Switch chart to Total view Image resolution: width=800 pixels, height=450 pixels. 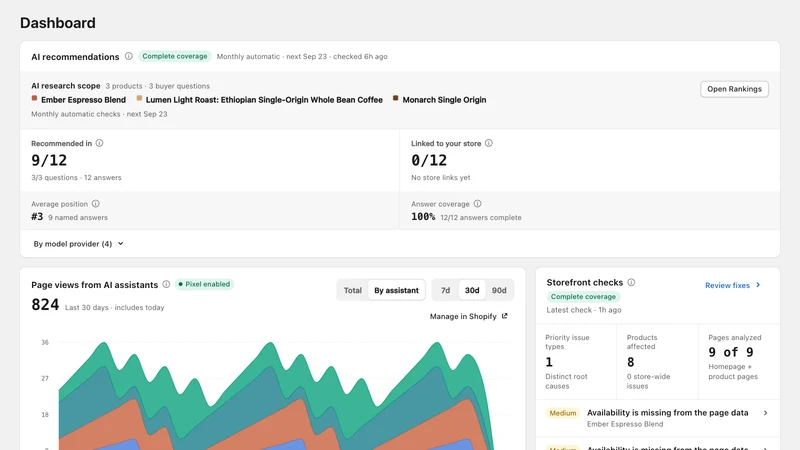(x=353, y=290)
